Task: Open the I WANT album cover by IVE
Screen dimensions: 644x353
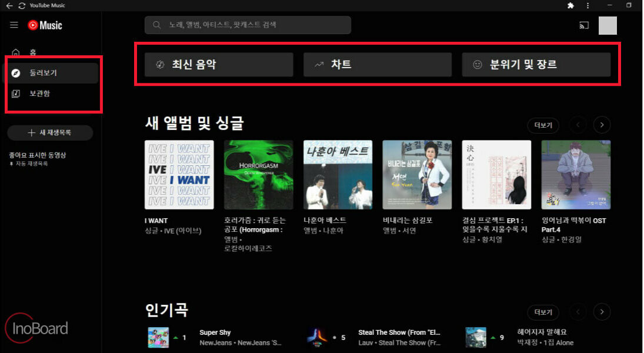Action: pos(179,175)
